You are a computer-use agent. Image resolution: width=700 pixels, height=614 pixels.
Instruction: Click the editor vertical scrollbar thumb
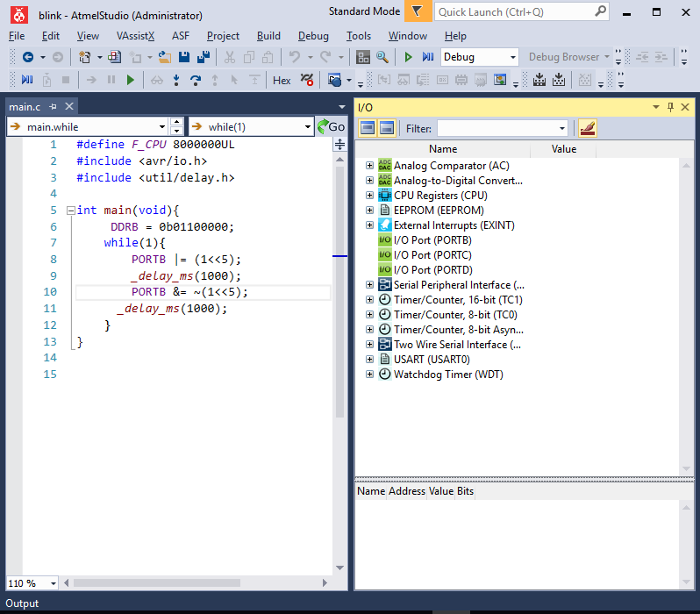pyautogui.click(x=339, y=291)
